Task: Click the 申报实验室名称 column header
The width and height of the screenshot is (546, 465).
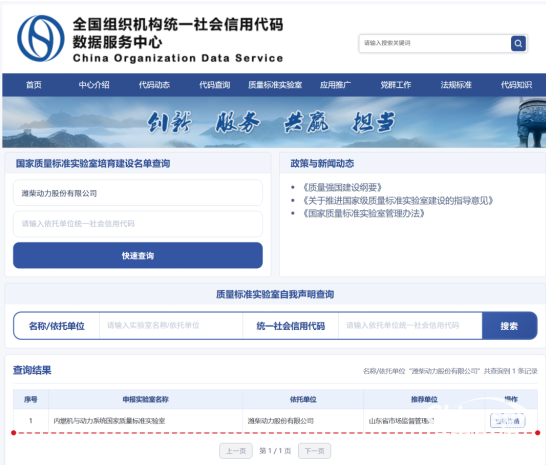Action: click(146, 399)
